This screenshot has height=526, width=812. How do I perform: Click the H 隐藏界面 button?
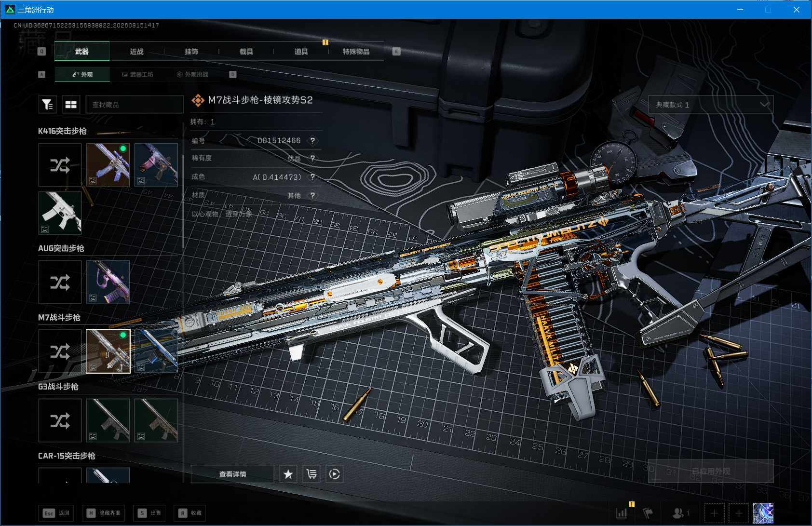click(104, 513)
